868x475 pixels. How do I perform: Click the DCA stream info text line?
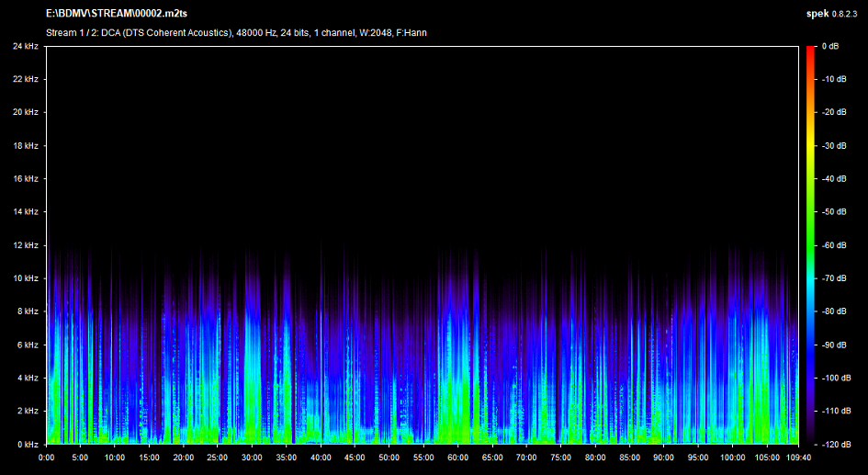[235, 33]
